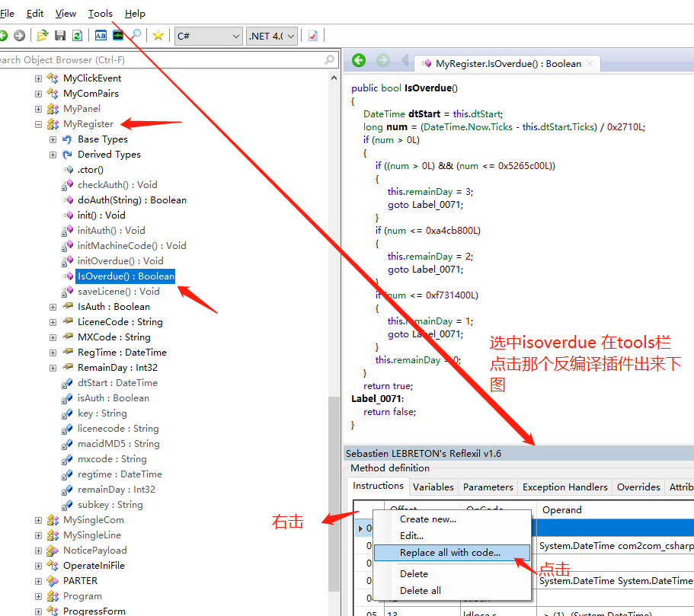
Task: Switch to the Exception Handlers tab
Action: point(565,487)
